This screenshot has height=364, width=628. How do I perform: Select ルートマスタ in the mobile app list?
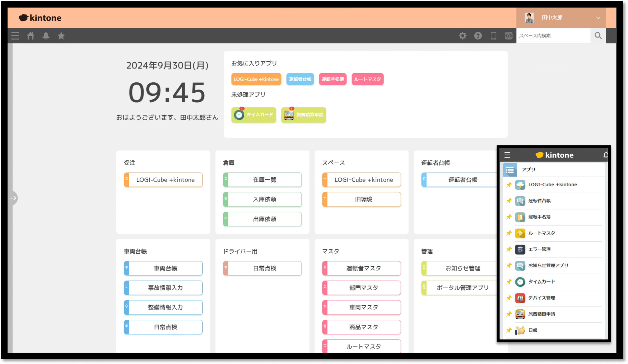pos(541,233)
